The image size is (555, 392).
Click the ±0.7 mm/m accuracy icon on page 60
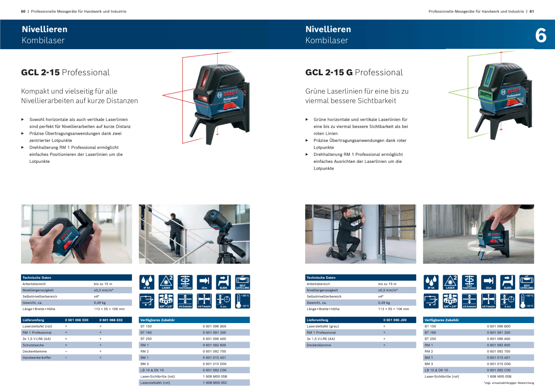click(x=204, y=301)
